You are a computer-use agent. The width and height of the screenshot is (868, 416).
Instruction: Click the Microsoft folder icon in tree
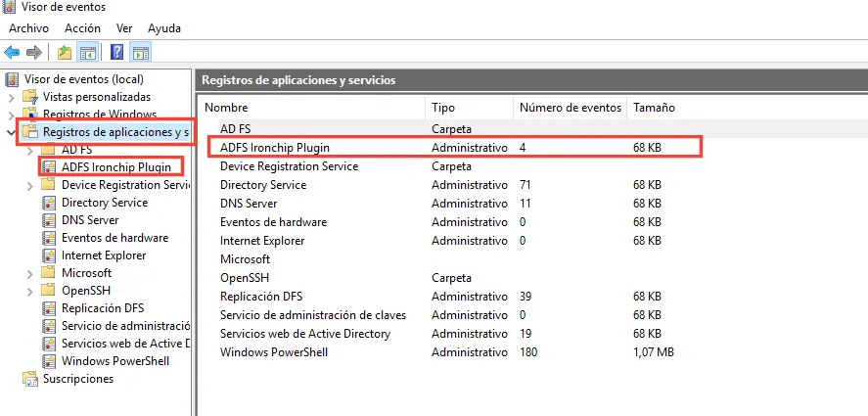49,272
